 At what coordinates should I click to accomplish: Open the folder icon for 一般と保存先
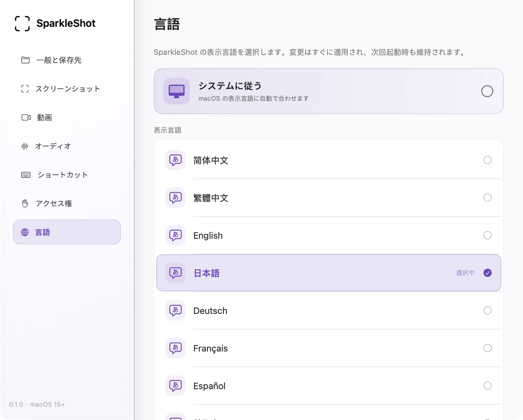pos(25,60)
